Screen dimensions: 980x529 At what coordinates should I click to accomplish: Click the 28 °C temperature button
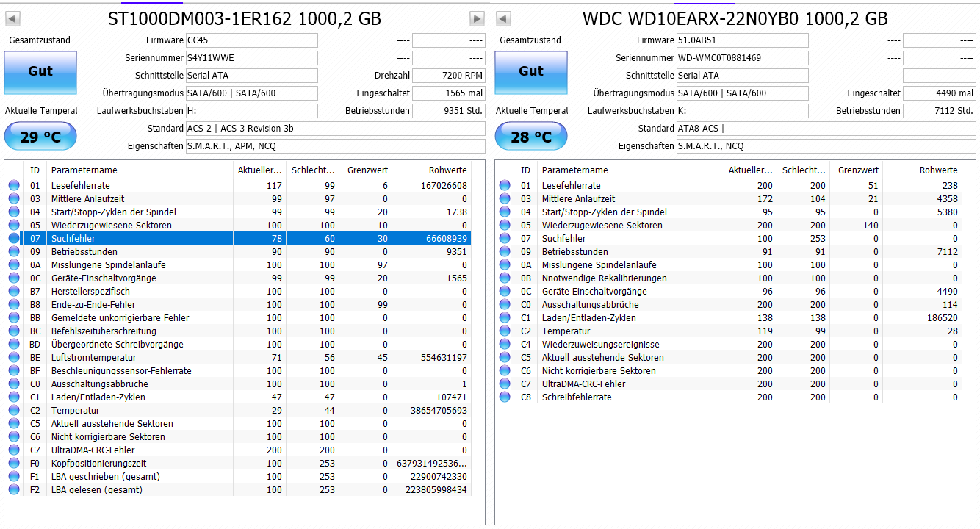pyautogui.click(x=531, y=137)
